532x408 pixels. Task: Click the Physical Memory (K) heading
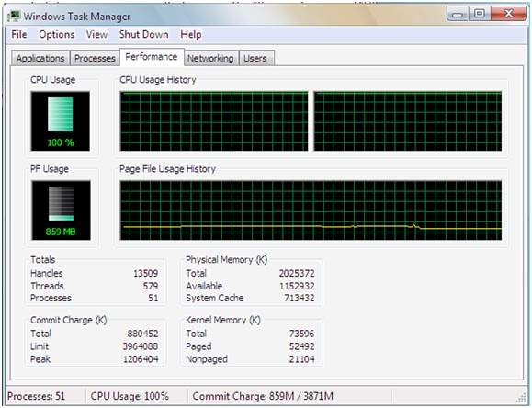click(227, 260)
